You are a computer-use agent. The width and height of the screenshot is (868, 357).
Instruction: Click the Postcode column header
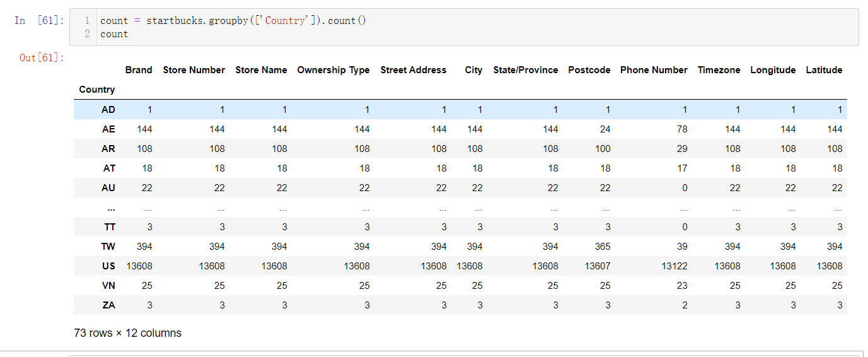[589, 70]
